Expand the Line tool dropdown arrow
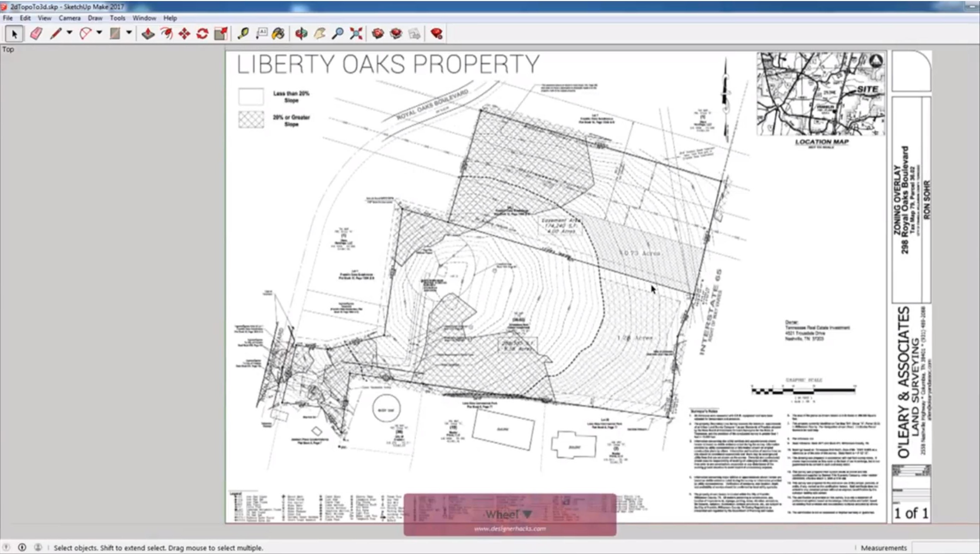Screen dimensions: 980x554 tap(69, 33)
